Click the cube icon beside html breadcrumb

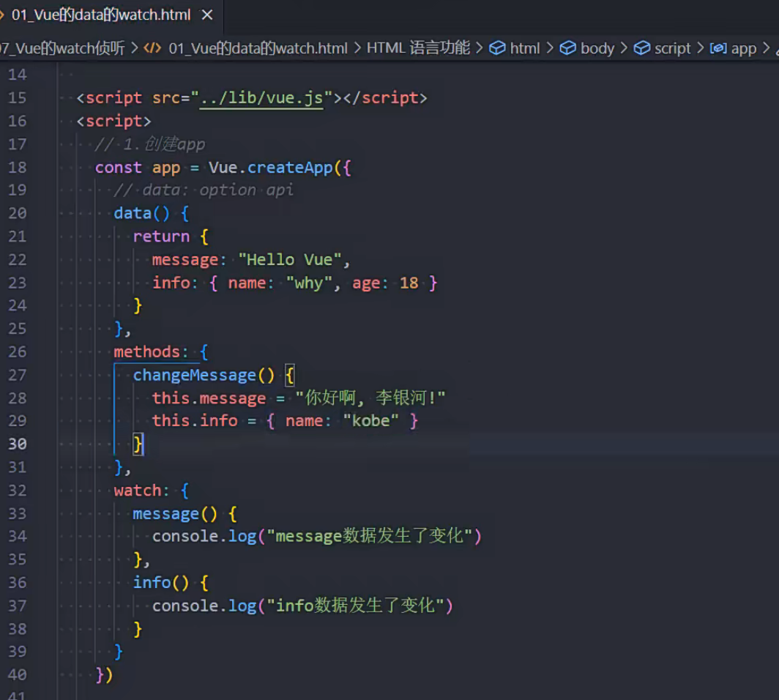point(497,48)
